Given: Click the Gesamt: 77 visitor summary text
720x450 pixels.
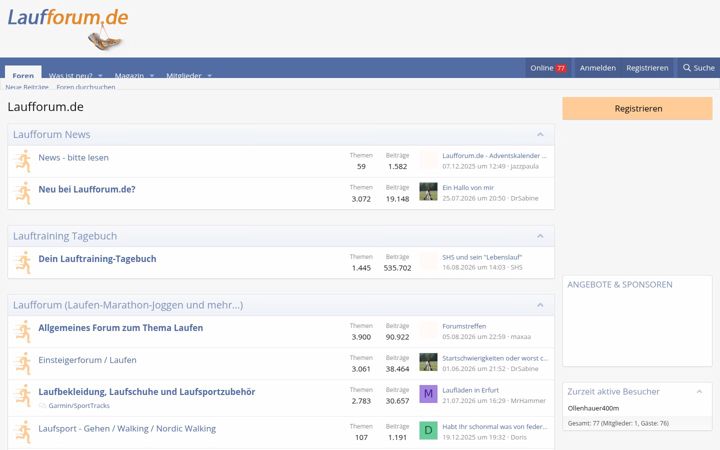Looking at the screenshot, I should tap(618, 423).
